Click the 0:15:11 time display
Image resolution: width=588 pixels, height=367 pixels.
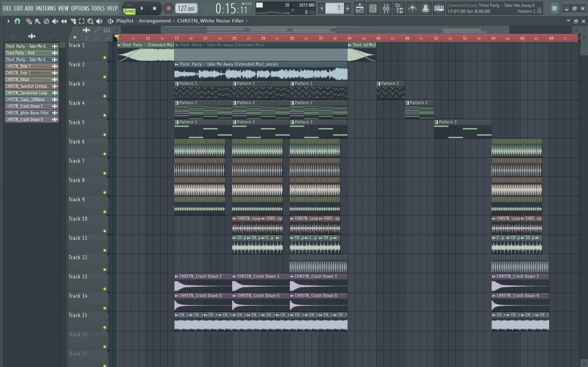point(231,8)
